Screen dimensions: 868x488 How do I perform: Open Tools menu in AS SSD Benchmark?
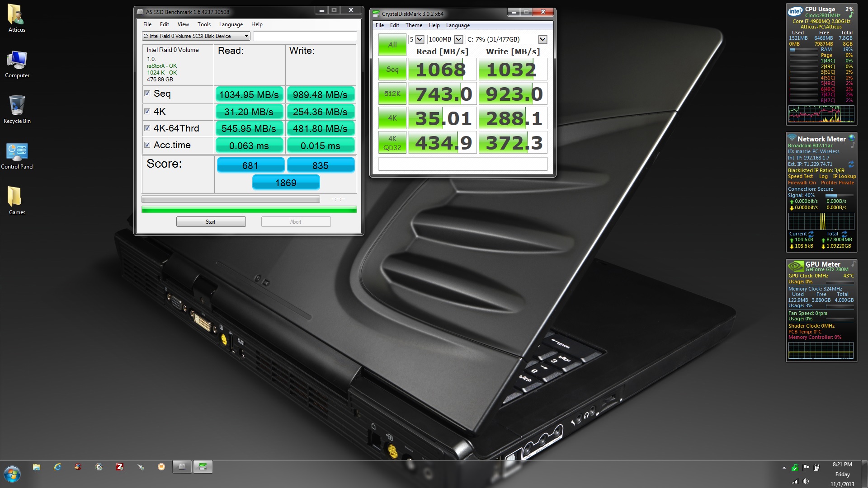(x=204, y=24)
